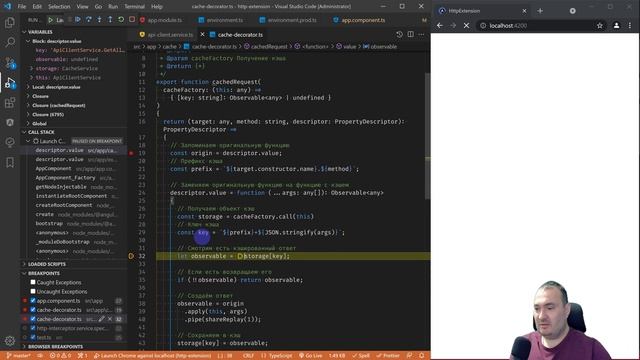Open the Manage gear at activity bar bottom
Image resolution: width=640 pixels, height=360 pixels.
pyautogui.click(x=10, y=340)
